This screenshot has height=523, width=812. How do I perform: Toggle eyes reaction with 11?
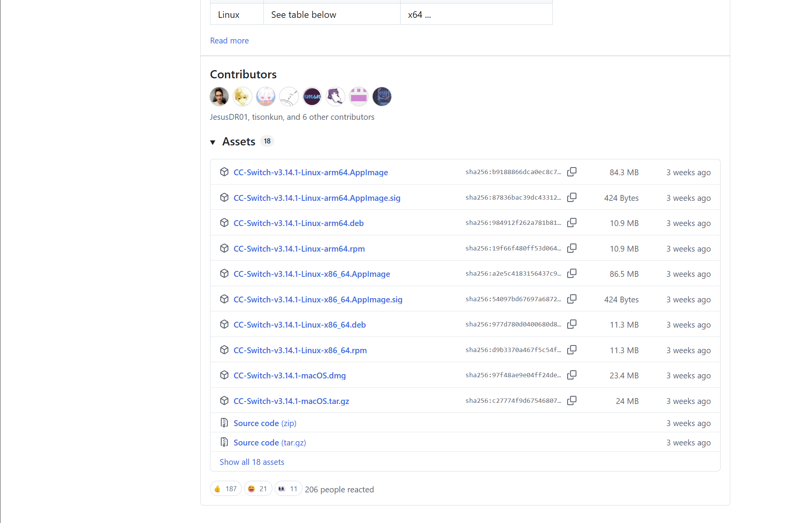(x=288, y=488)
